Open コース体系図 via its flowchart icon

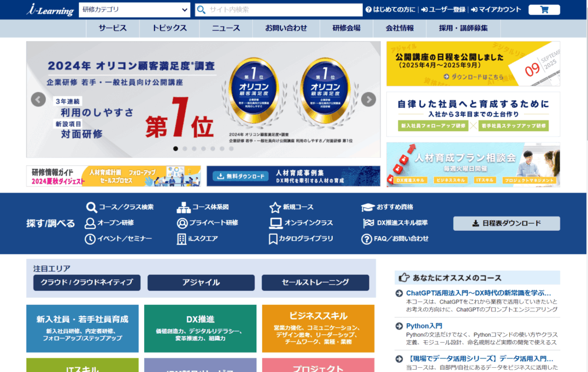coord(182,207)
